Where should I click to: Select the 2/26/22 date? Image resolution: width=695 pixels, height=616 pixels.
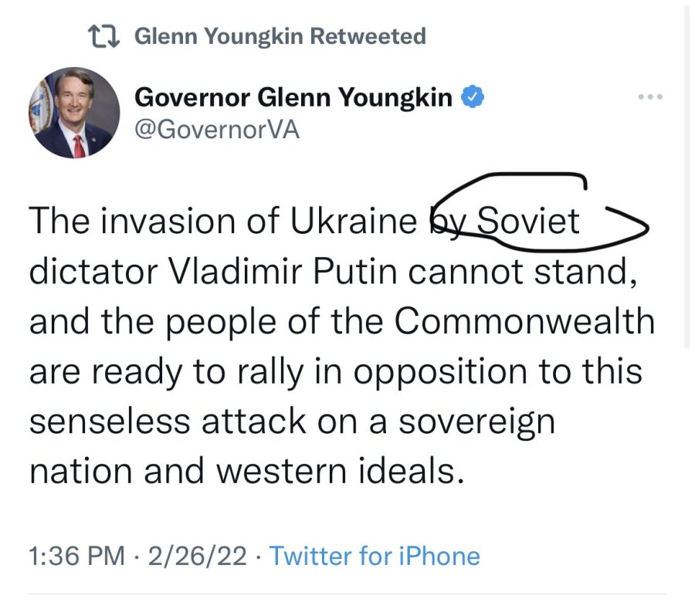(197, 556)
